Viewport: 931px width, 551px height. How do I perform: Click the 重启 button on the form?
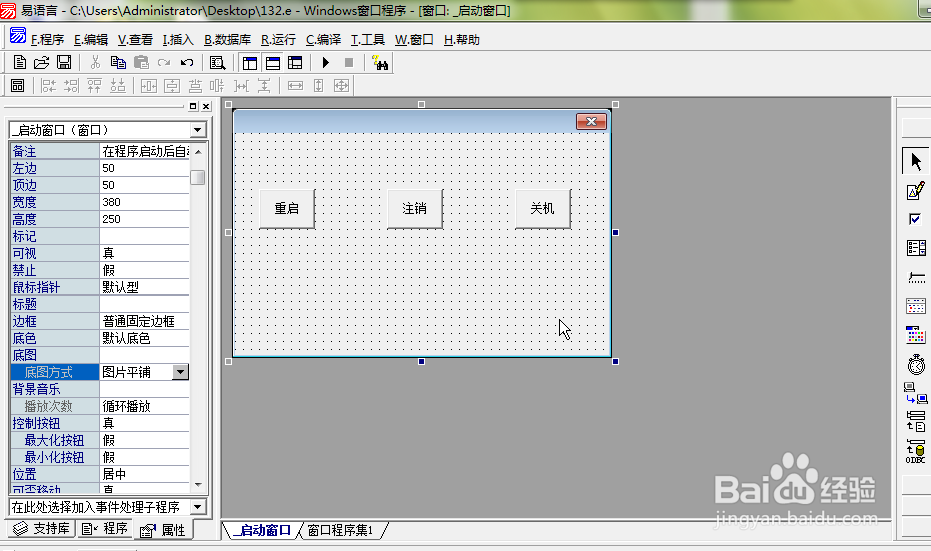tap(287, 208)
